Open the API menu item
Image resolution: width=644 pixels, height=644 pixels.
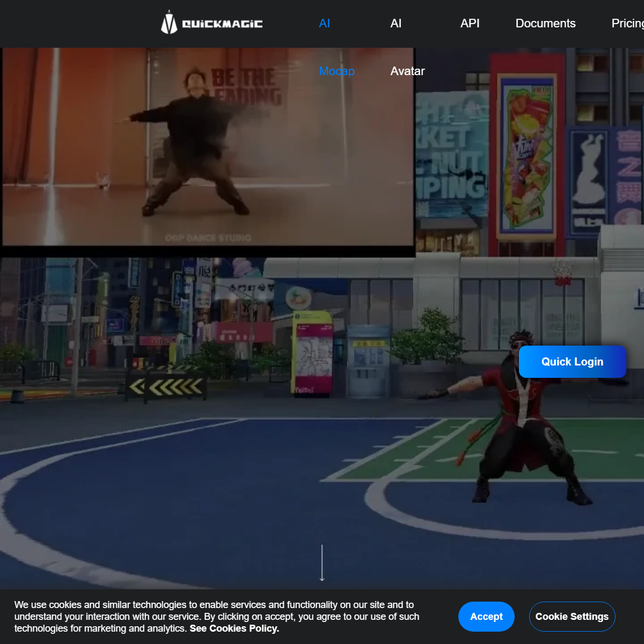coord(470,24)
